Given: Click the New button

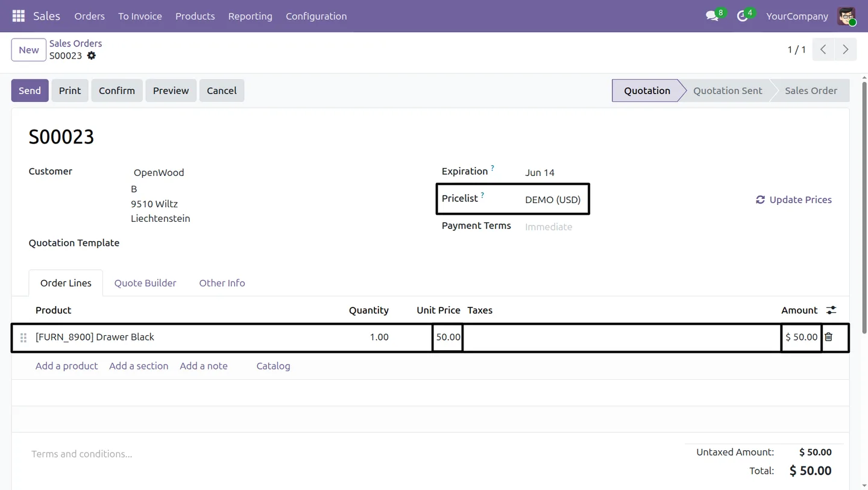Looking at the screenshot, I should click(29, 50).
